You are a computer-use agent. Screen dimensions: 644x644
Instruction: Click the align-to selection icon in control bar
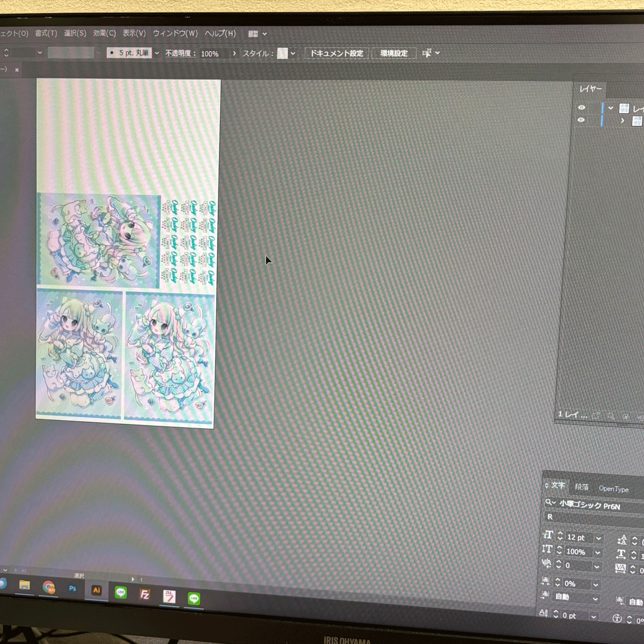427,53
